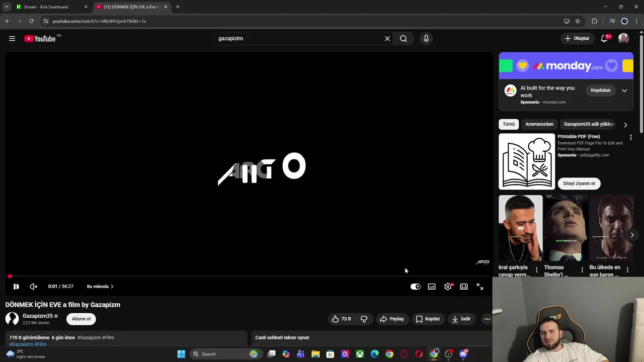Viewport: 644px width, 362px height.
Task: Select the Aramanızdan filter chip
Action: 539,124
